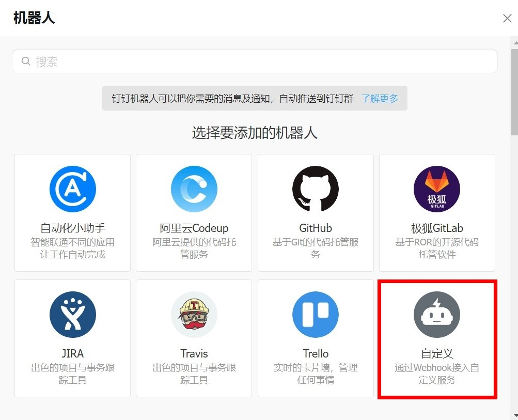Click the 选择要添加的机器人 heading
This screenshot has width=518, height=420.
tap(255, 133)
